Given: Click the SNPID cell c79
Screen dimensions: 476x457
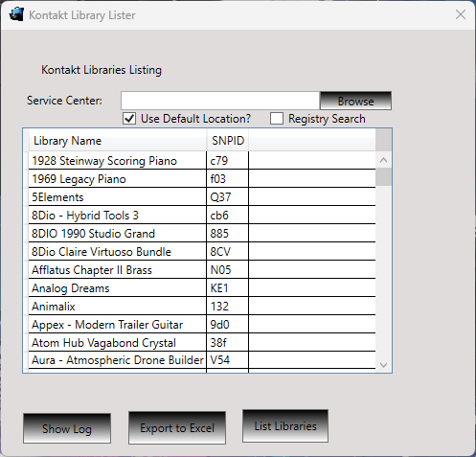Looking at the screenshot, I should coord(228,160).
